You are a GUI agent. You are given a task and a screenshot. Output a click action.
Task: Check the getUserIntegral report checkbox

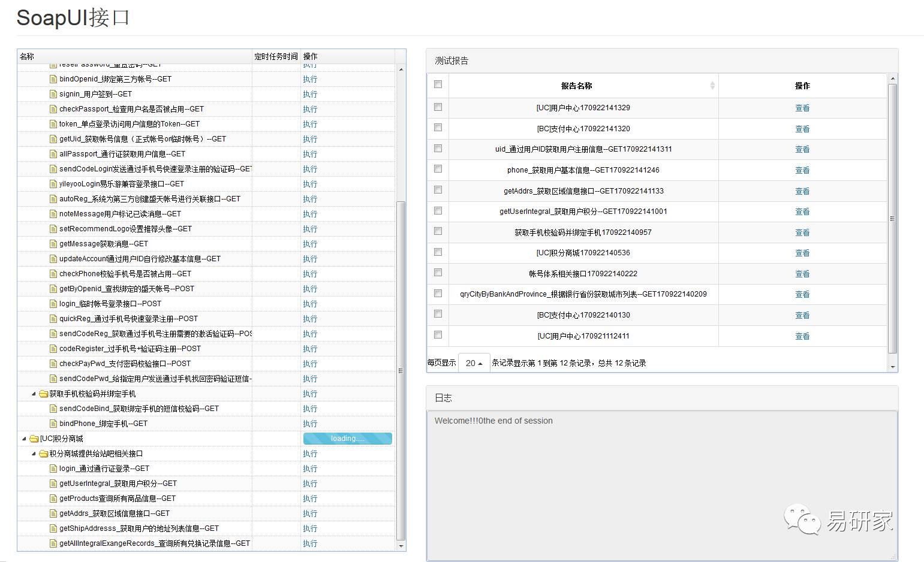(438, 210)
